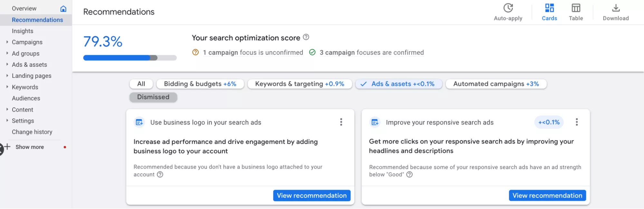644x209 pixels.
Task: Toggle the Bidding & budgets filter chip
Action: 200,84
